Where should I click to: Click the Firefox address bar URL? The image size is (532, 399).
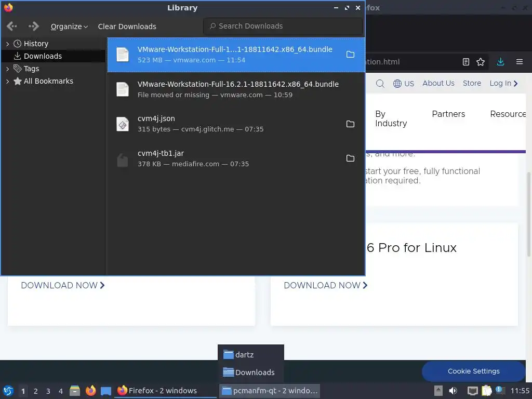tap(382, 62)
